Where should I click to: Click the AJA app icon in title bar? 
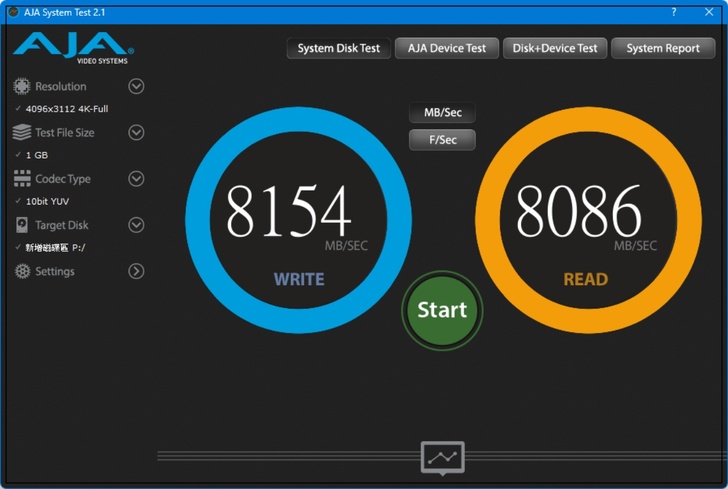pyautogui.click(x=13, y=12)
